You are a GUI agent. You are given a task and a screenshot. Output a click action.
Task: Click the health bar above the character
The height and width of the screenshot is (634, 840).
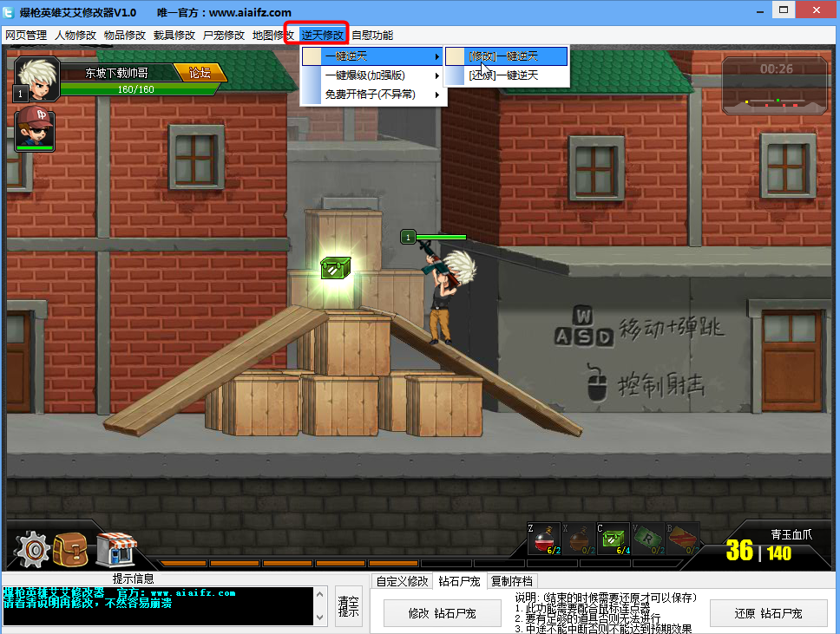point(441,237)
